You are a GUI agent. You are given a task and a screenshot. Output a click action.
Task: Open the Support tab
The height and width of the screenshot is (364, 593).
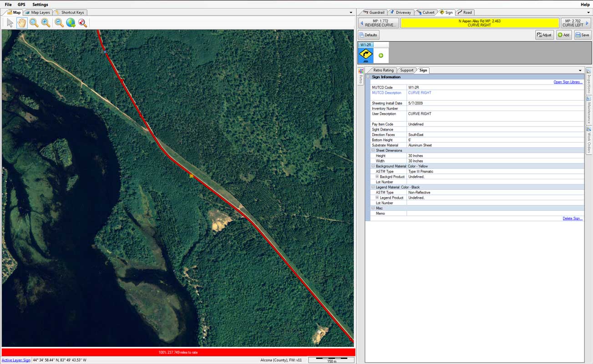point(406,70)
